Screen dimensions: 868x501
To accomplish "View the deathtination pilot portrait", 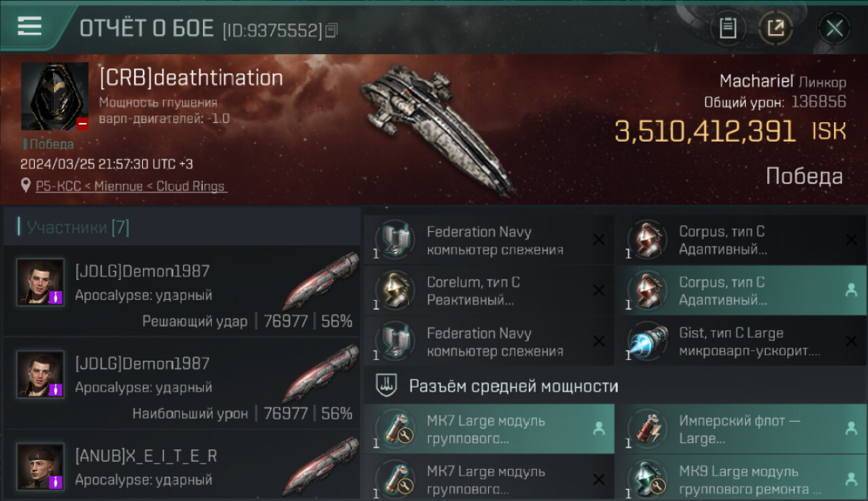I will (x=55, y=96).
